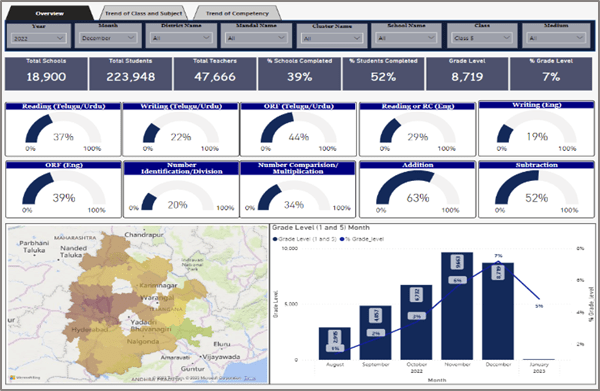Click the Warangal label on the map

tap(157, 298)
